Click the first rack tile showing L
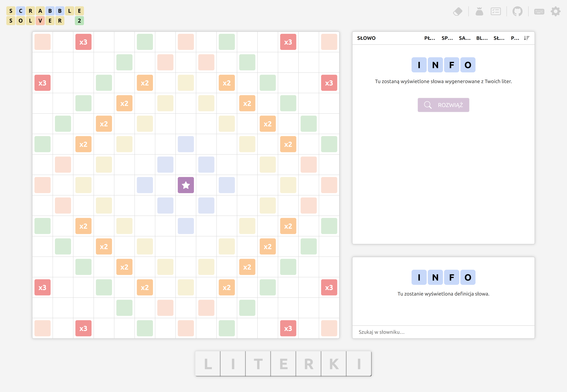 tap(208, 364)
